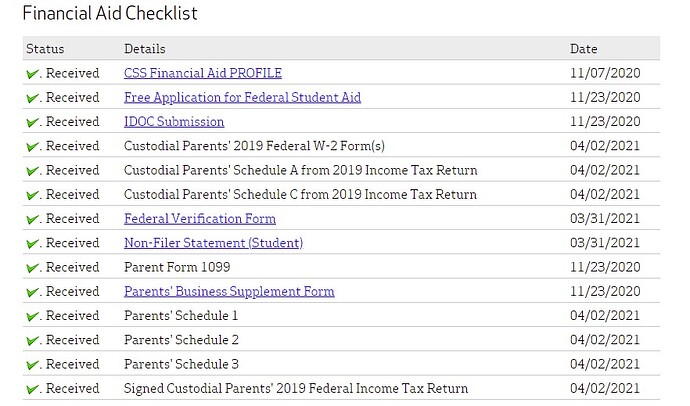The width and height of the screenshot is (690, 406).
Task: Open the Federal Verification Form link
Action: (199, 219)
